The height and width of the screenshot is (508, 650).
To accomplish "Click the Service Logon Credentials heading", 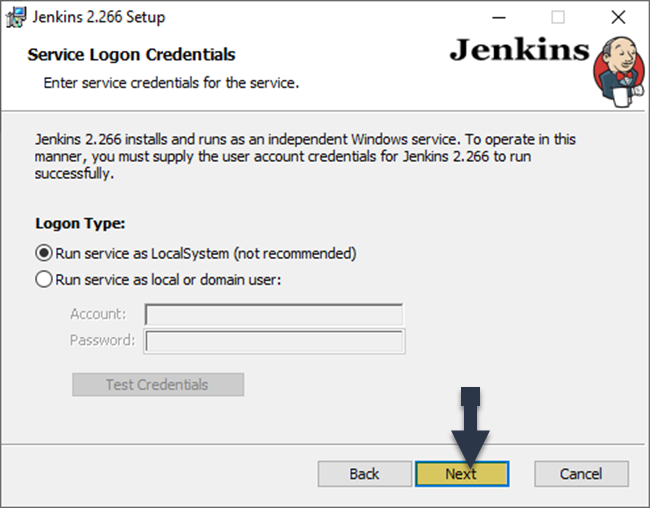I will click(x=131, y=55).
